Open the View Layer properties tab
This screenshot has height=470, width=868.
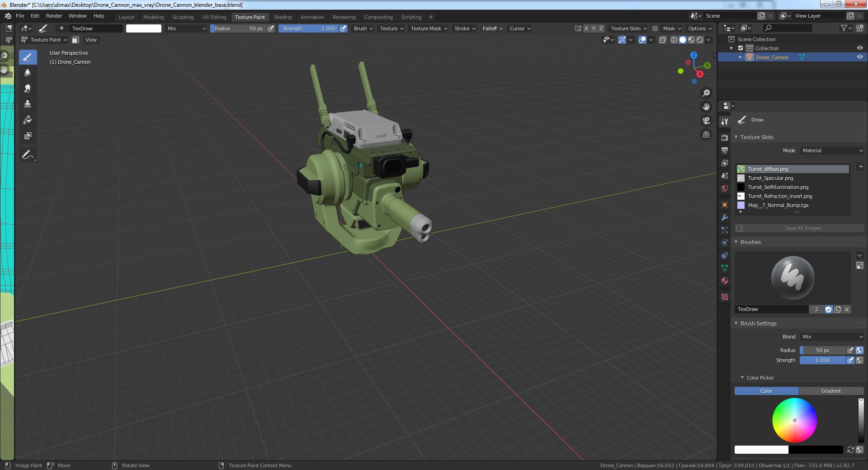point(725,163)
